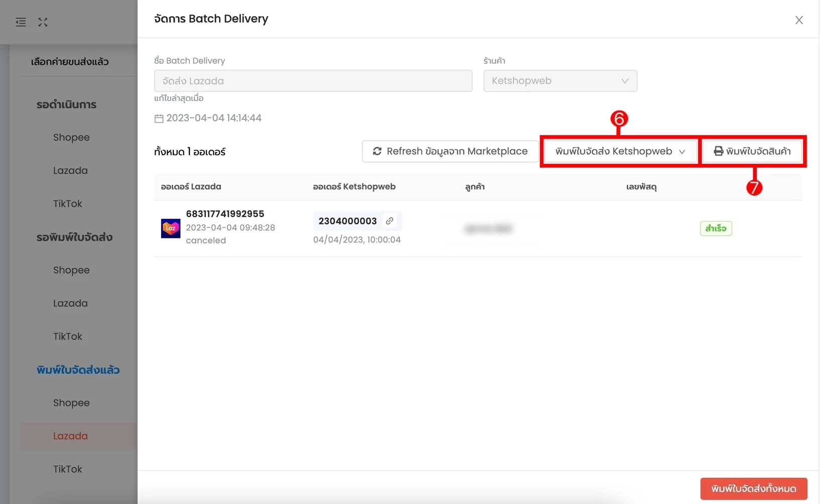
Task: Refresh data from Marketplace
Action: point(450,152)
